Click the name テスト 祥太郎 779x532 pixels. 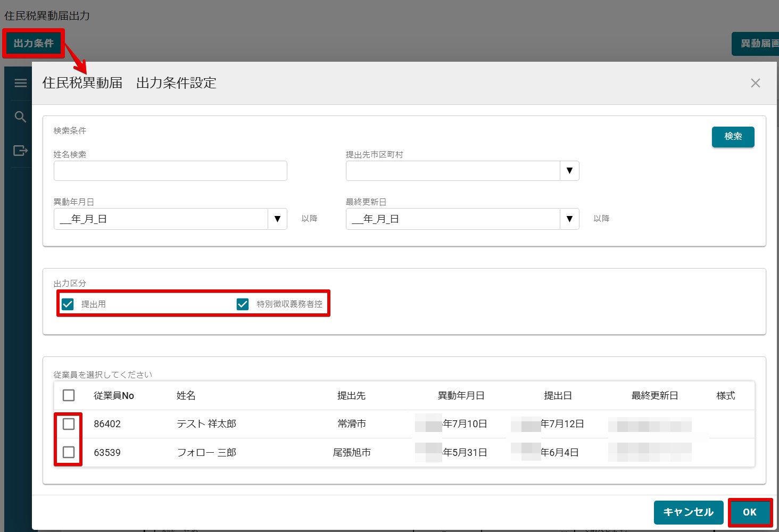206,424
